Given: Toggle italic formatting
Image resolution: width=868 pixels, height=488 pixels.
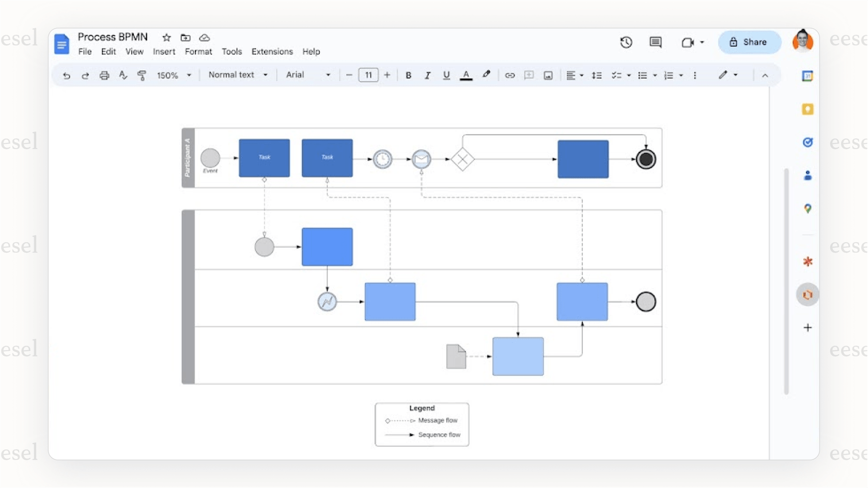Looking at the screenshot, I should (x=427, y=75).
